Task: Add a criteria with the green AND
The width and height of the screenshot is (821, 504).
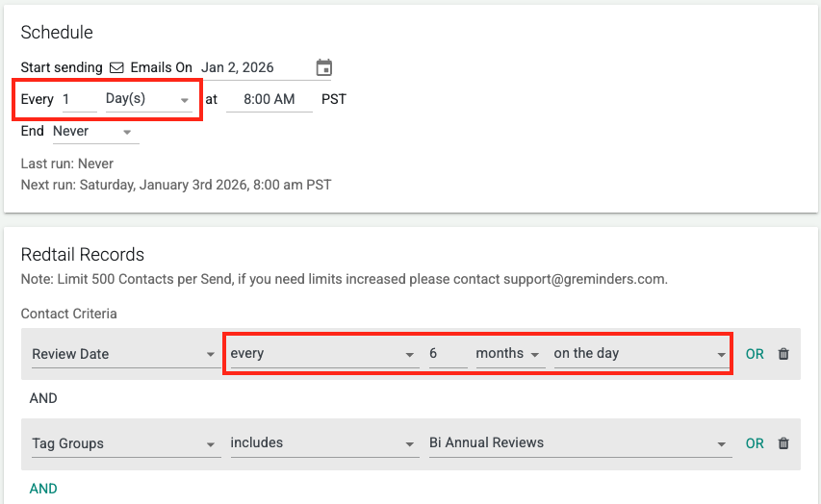Action: pos(43,489)
